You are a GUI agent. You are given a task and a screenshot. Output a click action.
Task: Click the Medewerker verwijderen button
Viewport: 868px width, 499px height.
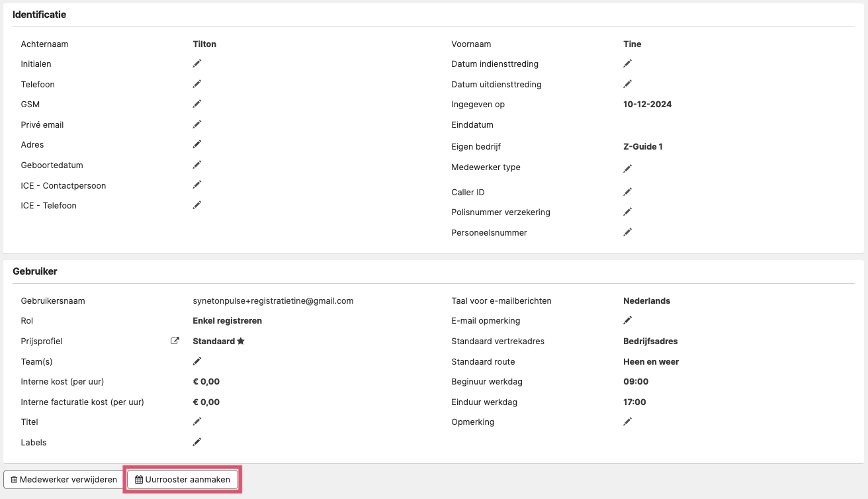pos(64,480)
